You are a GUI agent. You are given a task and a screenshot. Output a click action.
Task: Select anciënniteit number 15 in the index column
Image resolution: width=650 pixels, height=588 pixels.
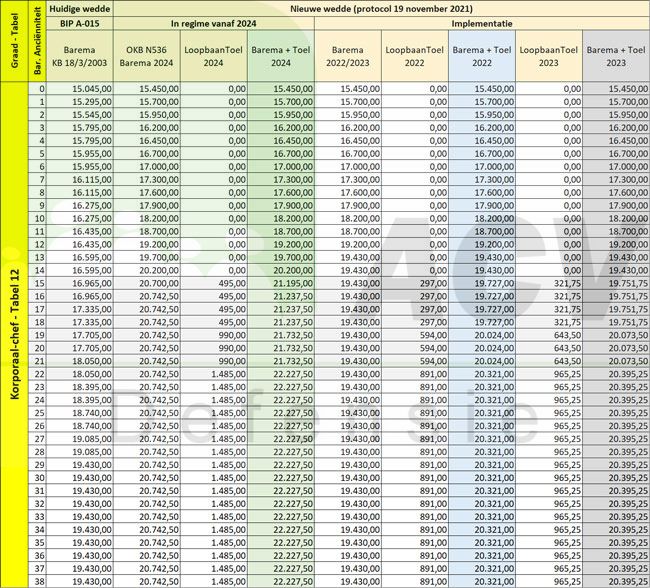(x=37, y=283)
